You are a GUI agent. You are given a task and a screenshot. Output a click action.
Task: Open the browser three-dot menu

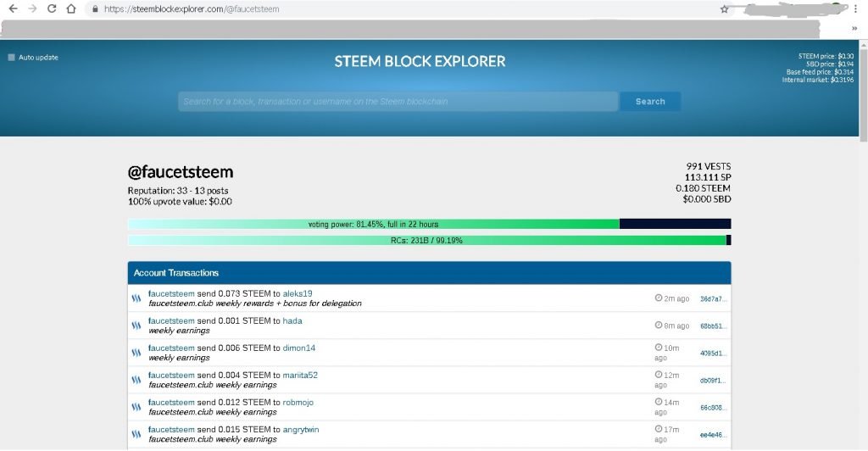click(856, 8)
